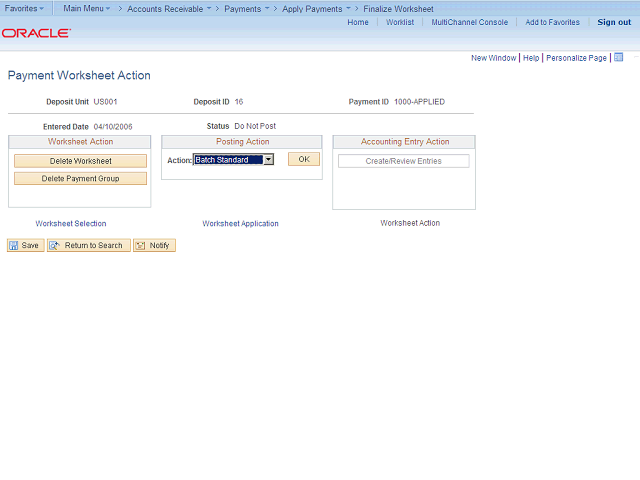Image resolution: width=640 pixels, height=480 pixels.
Task: Click Personalize Page link
Action: (x=576, y=58)
